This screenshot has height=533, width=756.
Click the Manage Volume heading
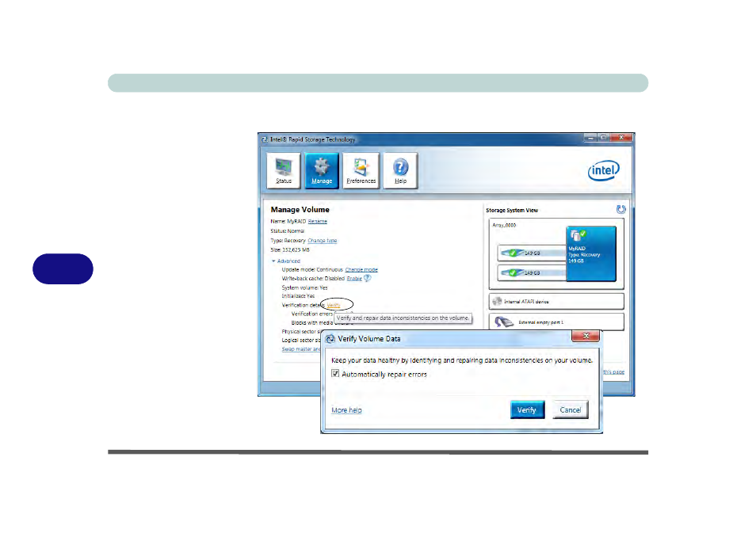tap(300, 210)
